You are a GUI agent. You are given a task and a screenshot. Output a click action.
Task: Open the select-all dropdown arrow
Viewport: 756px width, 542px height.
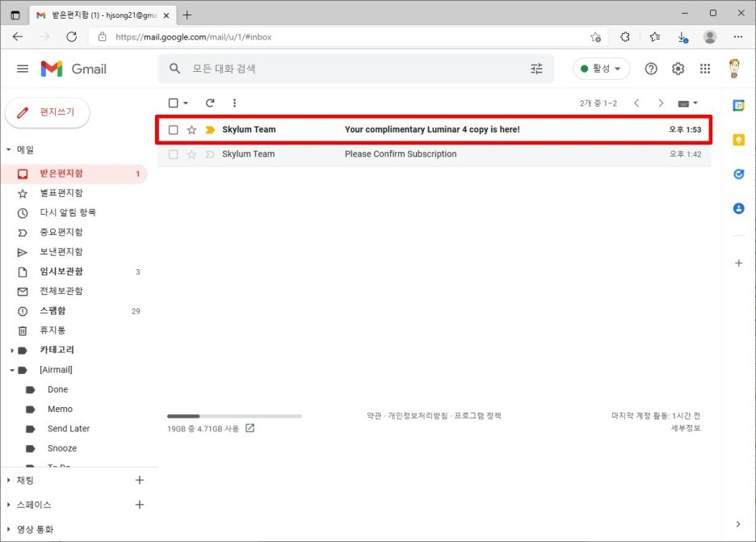coord(186,103)
